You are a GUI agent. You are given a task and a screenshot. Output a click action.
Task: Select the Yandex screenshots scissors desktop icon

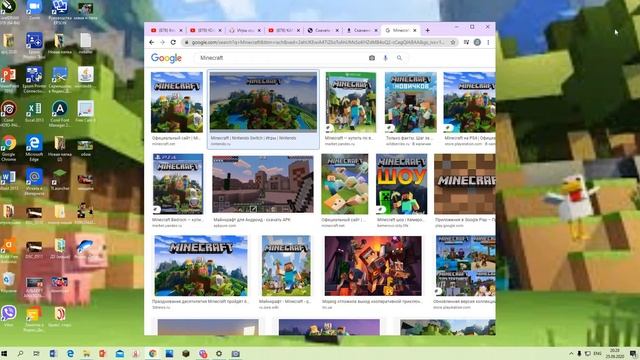coord(60,80)
